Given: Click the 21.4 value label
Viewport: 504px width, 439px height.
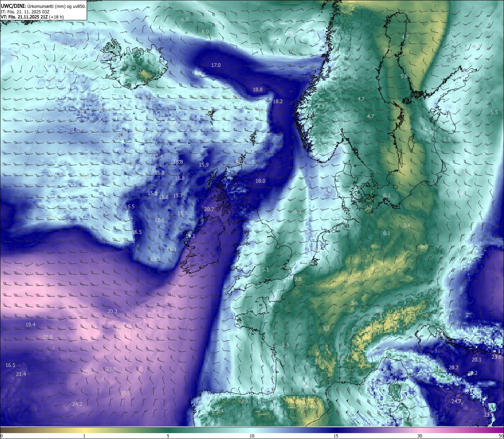Looking at the screenshot, I should coord(21,374).
